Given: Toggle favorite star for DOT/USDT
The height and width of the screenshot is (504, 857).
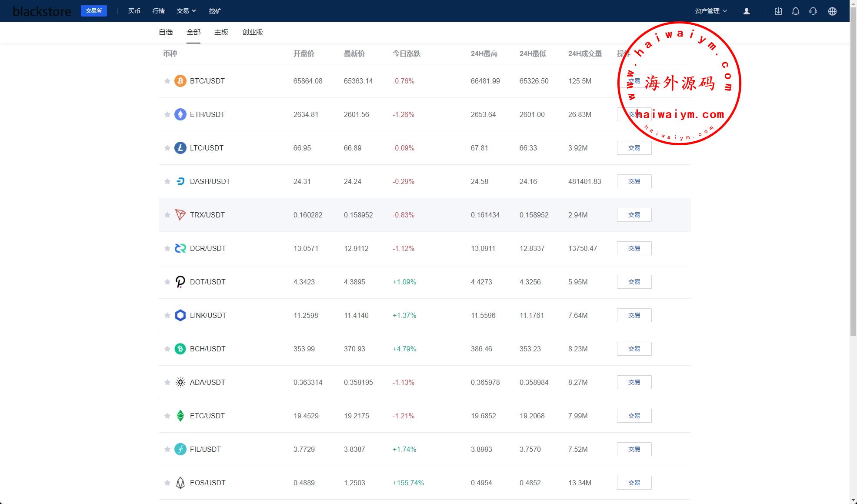Looking at the screenshot, I should (x=167, y=282).
